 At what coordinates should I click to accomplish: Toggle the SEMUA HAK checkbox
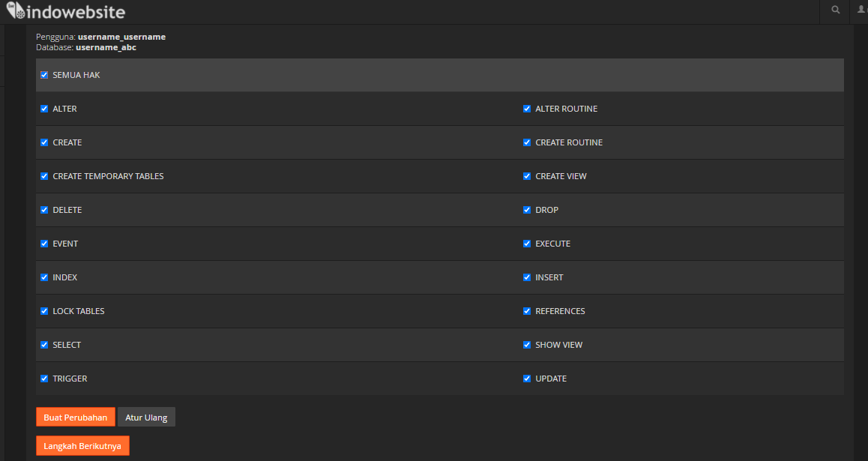tap(44, 75)
